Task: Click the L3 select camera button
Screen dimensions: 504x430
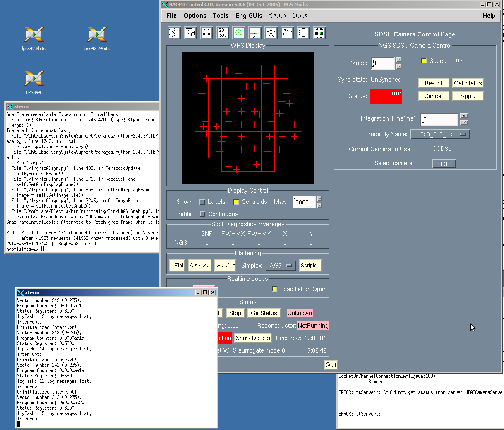Action: coord(444,164)
